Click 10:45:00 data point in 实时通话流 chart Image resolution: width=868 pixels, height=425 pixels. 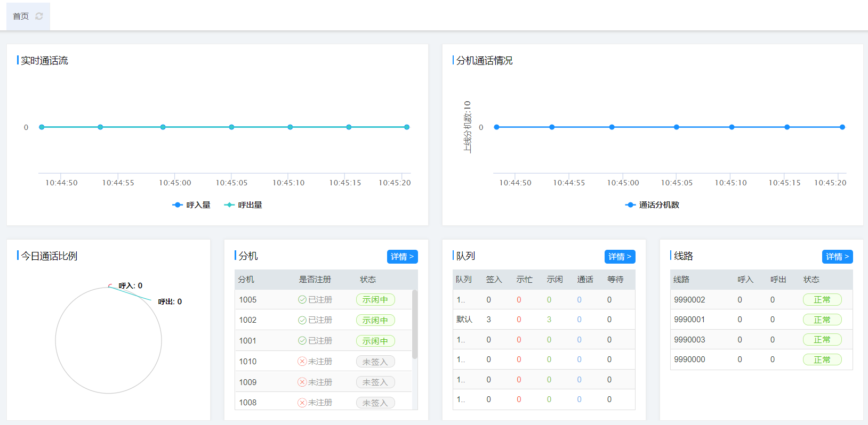point(163,127)
